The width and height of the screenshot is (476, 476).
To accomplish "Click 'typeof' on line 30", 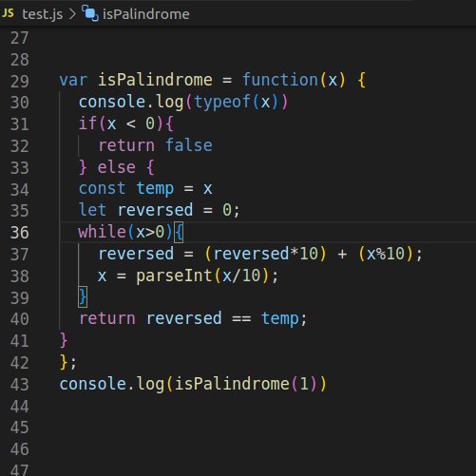I will tap(222, 102).
